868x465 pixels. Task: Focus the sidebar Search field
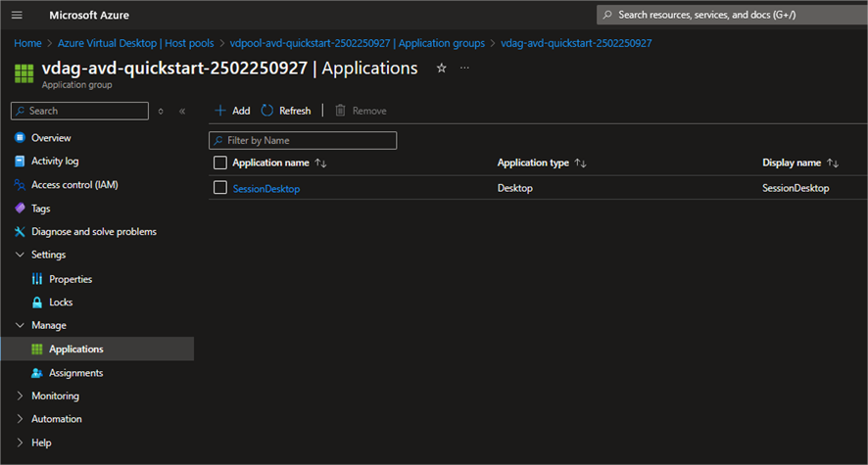pos(79,111)
